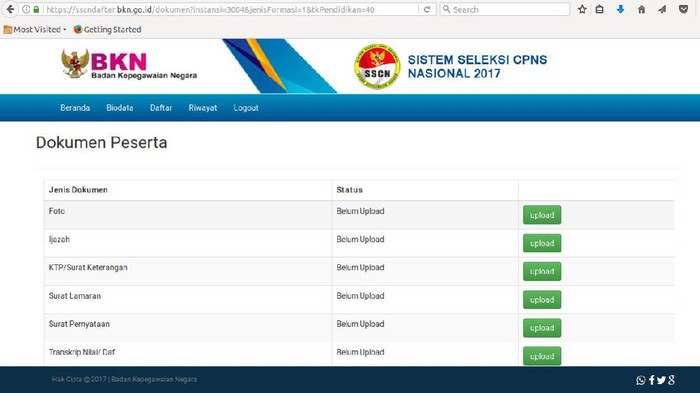
Task: Click the browser back arrow button
Action: pos(10,9)
